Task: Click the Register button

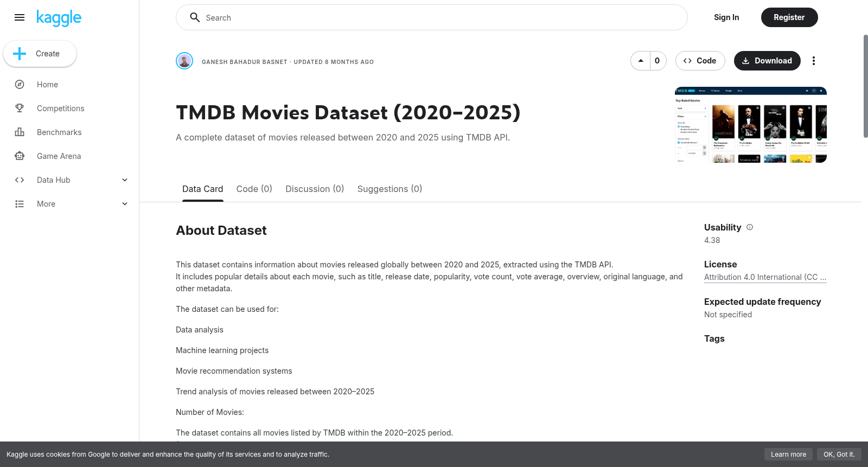Action: click(789, 17)
